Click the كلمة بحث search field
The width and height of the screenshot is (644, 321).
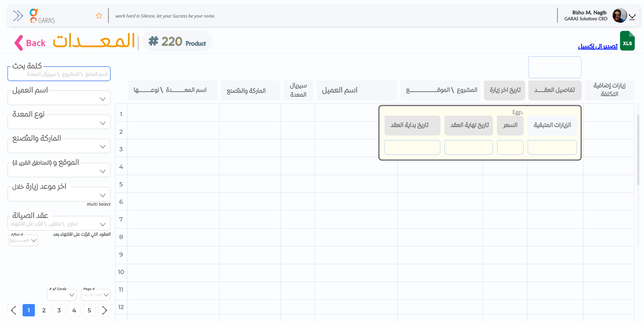coord(59,74)
